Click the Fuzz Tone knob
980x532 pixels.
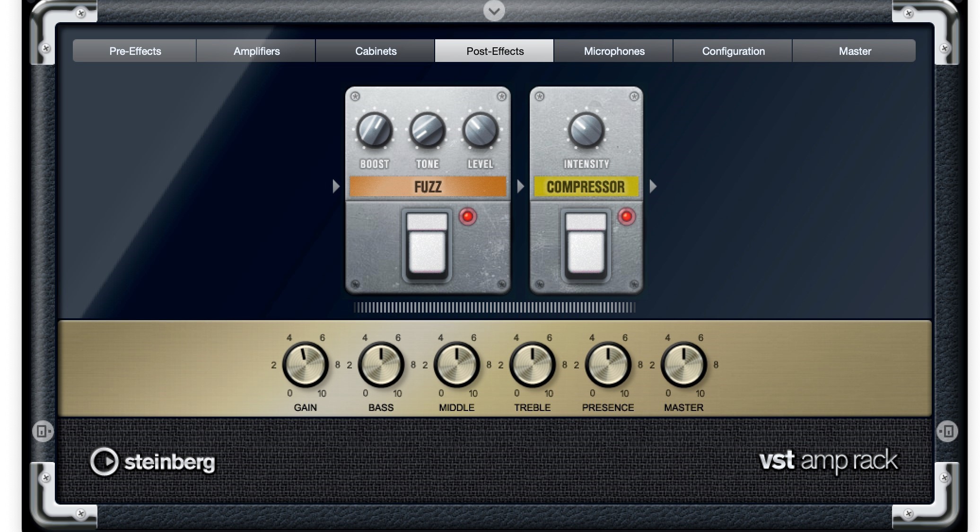point(428,130)
